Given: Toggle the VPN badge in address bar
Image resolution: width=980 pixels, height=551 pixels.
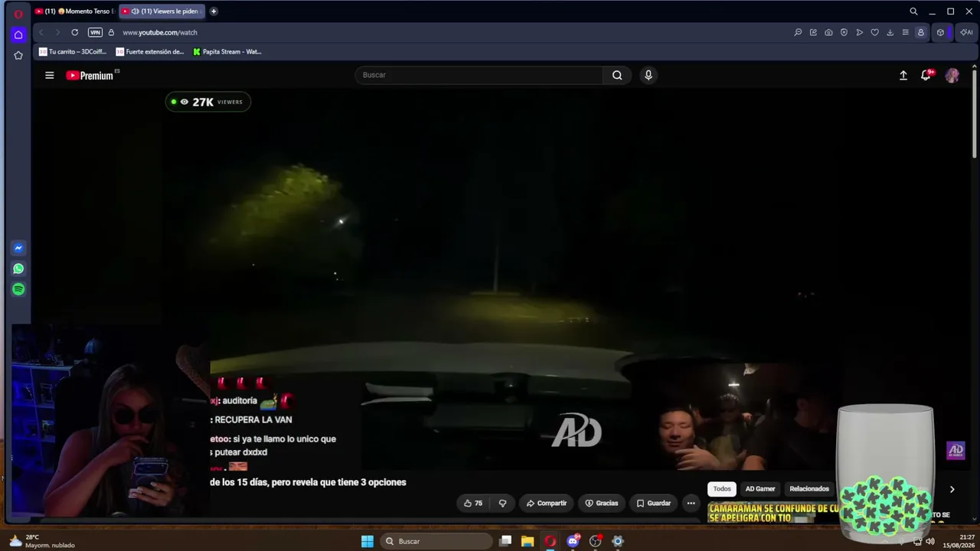Looking at the screenshot, I should point(95,32).
